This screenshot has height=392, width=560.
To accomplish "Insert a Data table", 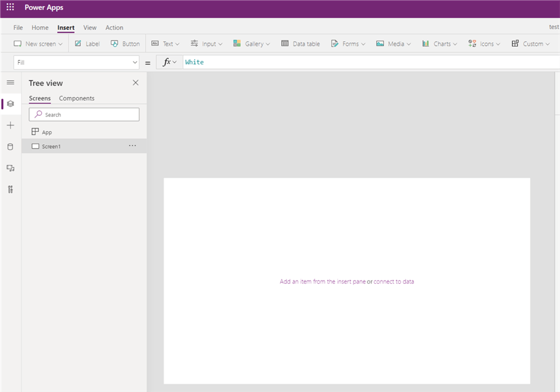I will pyautogui.click(x=301, y=44).
